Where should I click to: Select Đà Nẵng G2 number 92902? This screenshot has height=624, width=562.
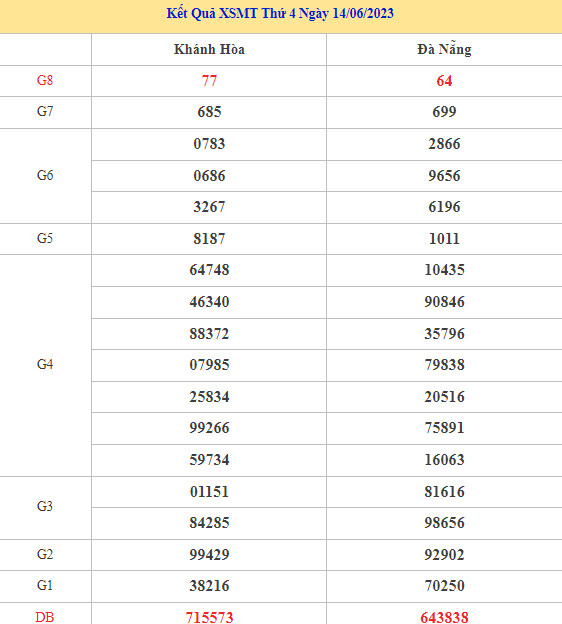[444, 555]
